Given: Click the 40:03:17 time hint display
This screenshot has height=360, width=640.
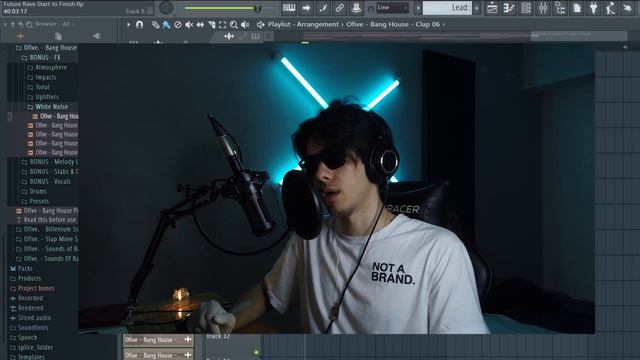Looking at the screenshot, I should [15, 11].
